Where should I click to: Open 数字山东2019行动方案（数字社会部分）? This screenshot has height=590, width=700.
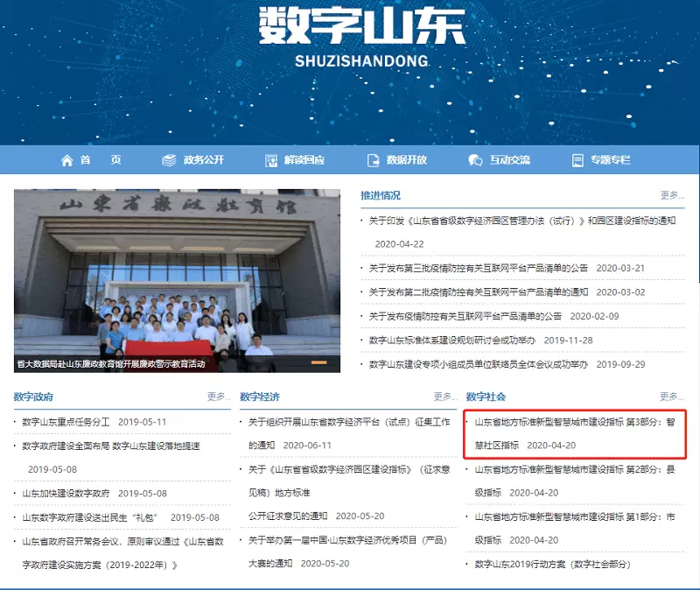pyautogui.click(x=553, y=565)
